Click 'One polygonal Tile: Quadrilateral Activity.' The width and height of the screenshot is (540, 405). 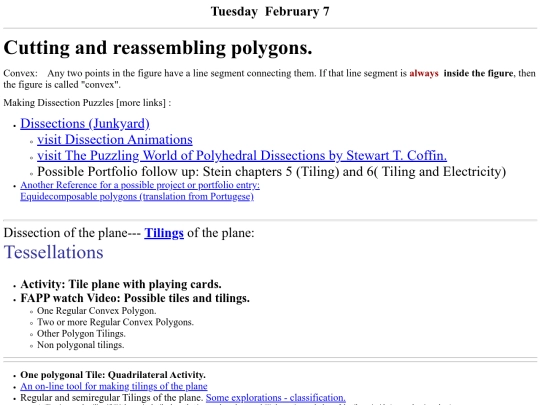113,375
